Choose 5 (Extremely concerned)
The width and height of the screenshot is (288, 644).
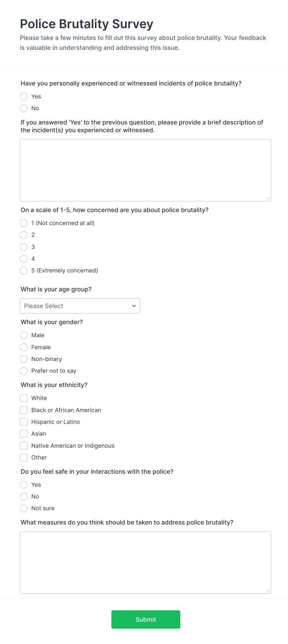click(24, 271)
